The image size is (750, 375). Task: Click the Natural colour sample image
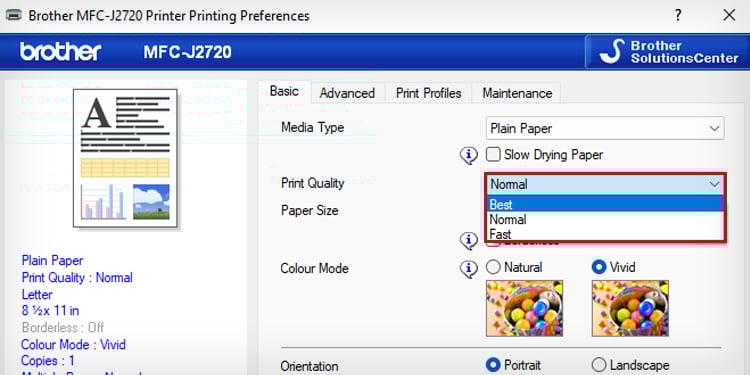[x=525, y=308]
